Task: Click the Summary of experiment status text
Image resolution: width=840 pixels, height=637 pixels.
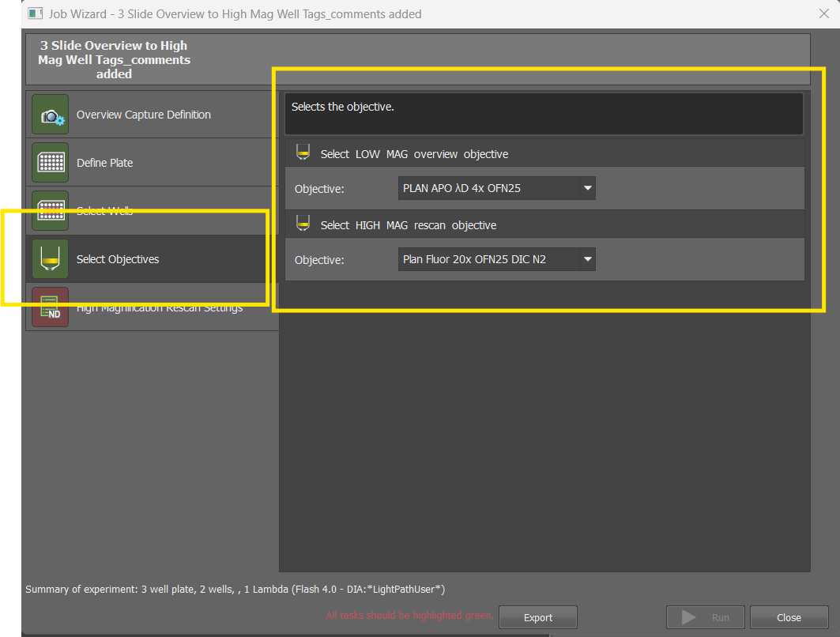Action: point(235,589)
